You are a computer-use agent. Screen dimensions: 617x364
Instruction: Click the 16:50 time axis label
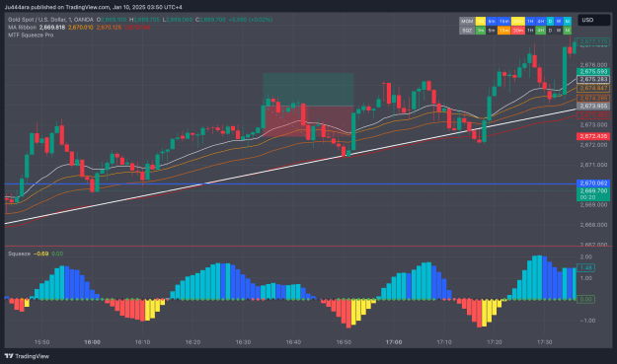[344, 342]
